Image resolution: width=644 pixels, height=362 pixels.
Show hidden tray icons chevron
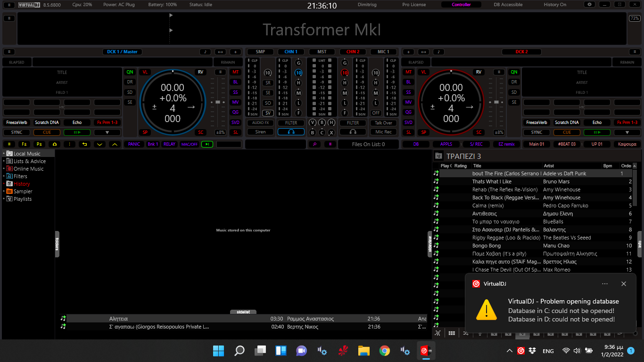click(x=509, y=351)
